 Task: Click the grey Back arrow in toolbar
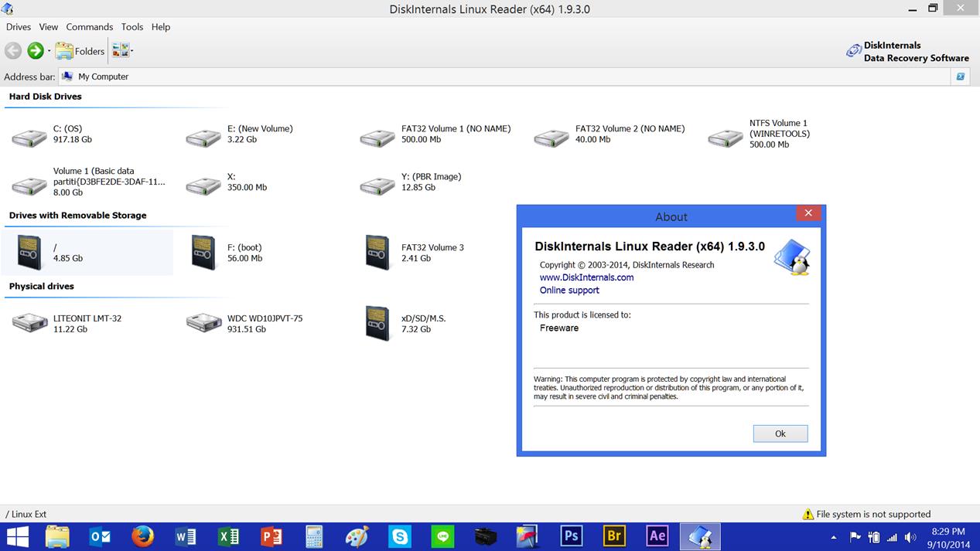click(x=13, y=51)
